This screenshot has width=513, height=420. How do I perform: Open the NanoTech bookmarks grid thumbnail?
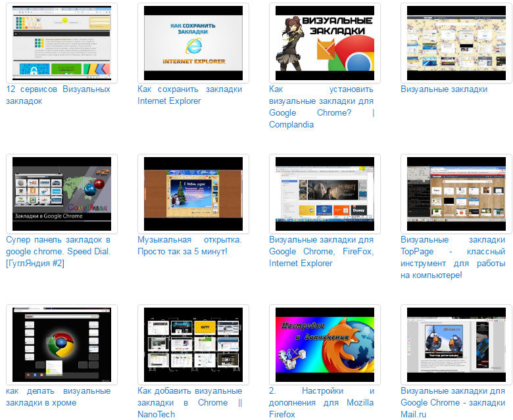[x=193, y=344]
